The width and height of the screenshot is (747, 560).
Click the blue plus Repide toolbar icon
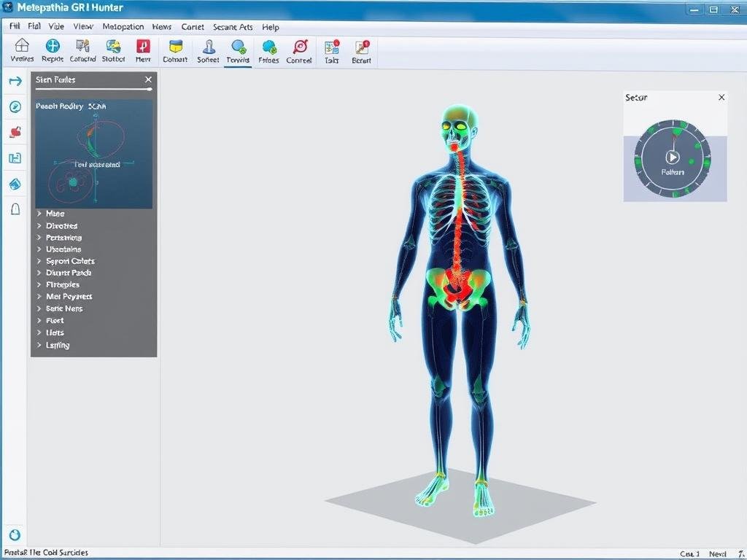coord(53,47)
